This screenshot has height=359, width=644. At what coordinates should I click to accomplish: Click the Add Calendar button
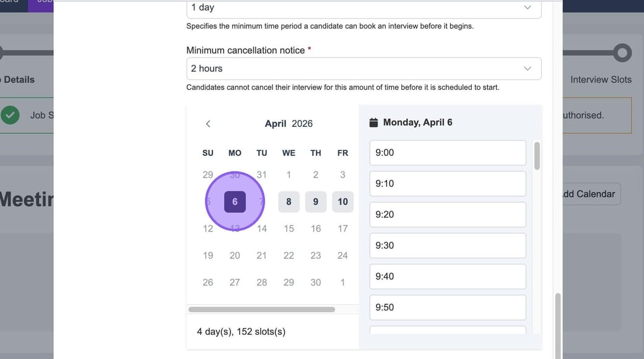click(588, 194)
